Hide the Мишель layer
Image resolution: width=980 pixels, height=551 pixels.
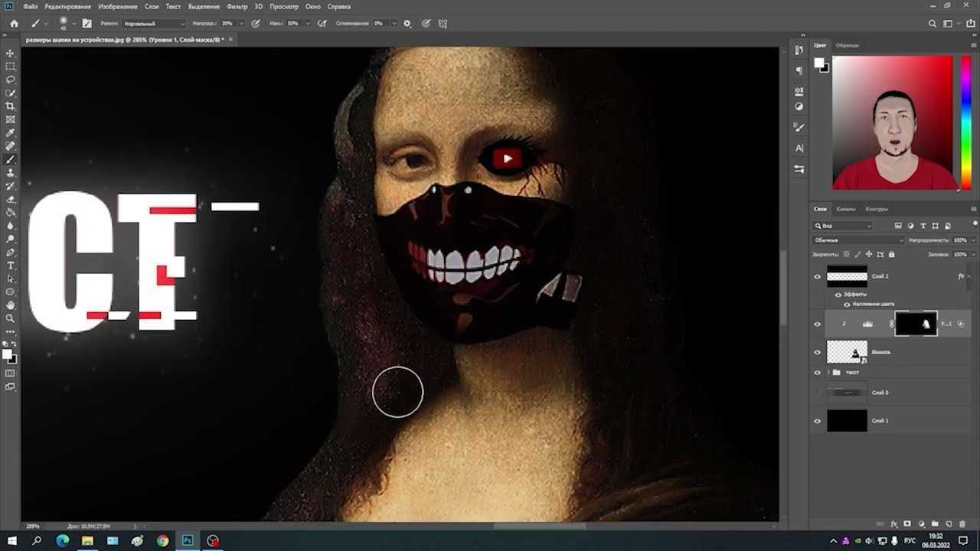(x=817, y=352)
